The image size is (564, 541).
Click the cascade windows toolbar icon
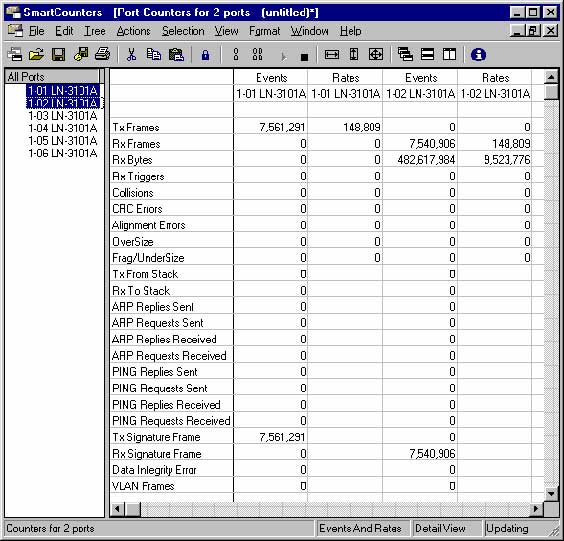click(405, 55)
